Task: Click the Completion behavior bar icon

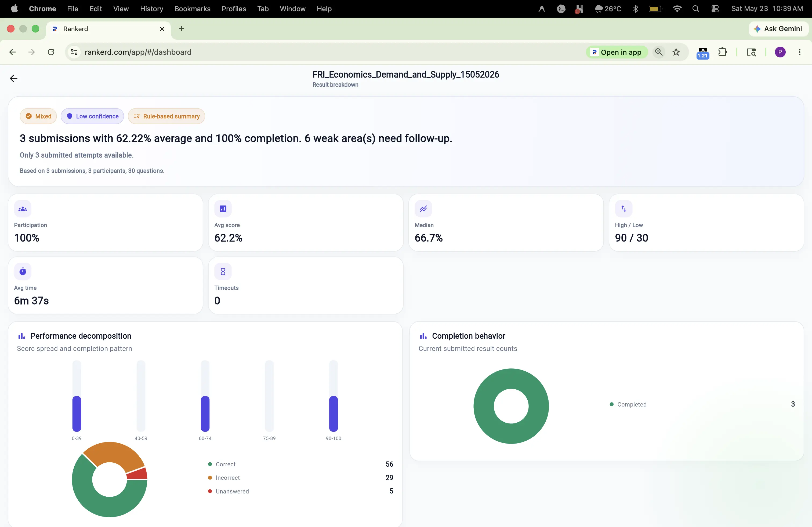Action: 423,336
